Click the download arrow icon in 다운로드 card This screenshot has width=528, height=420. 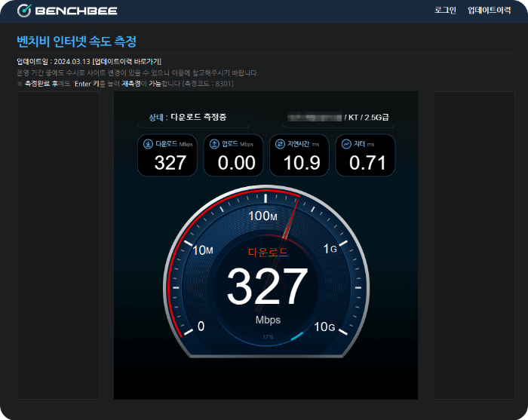148,144
